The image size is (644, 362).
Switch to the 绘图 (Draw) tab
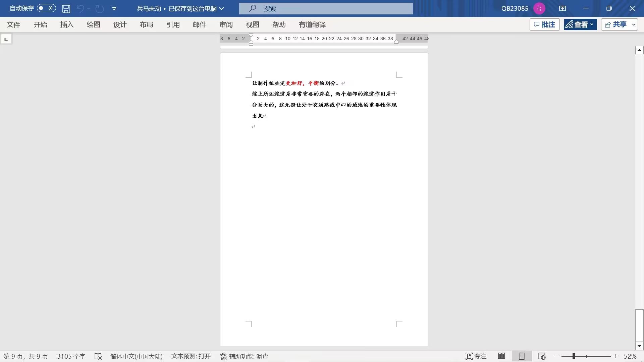93,24
